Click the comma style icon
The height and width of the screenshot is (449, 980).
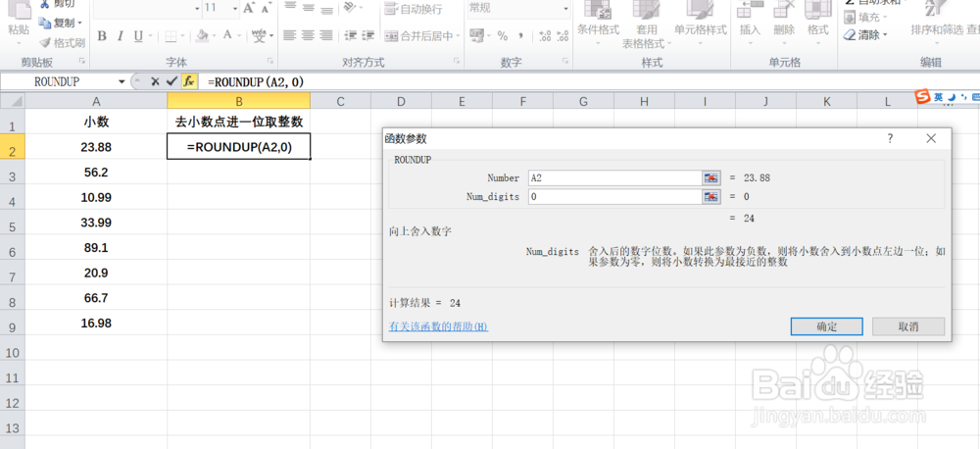pos(520,36)
